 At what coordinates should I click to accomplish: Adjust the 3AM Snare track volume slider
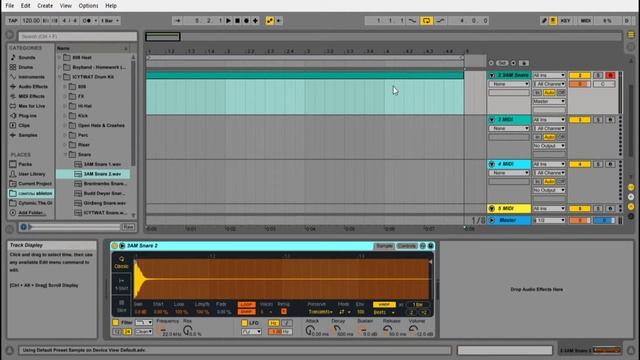click(580, 84)
